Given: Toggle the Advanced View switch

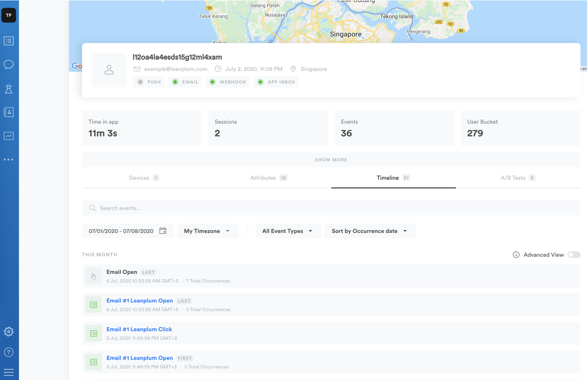Looking at the screenshot, I should point(574,255).
